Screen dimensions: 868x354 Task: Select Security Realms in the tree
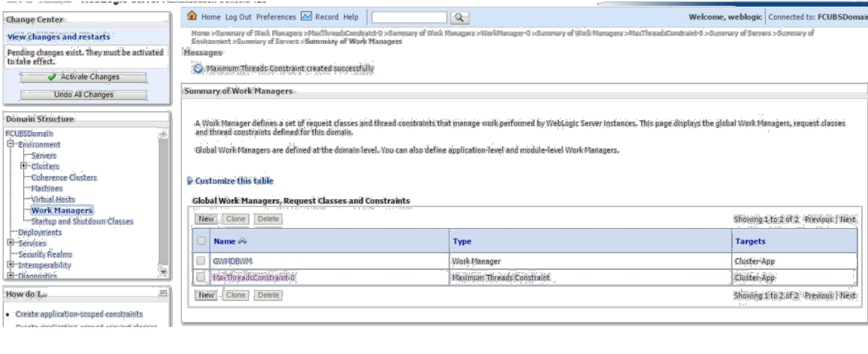tap(45, 254)
